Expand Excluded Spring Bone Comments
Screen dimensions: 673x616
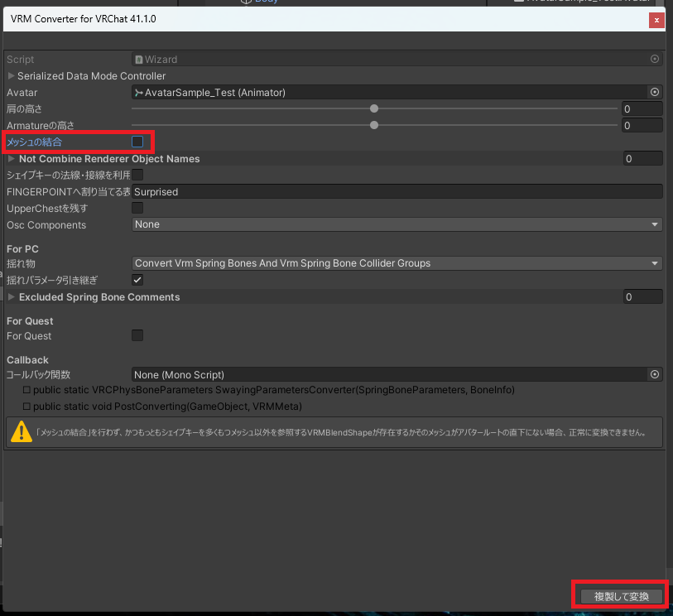[x=12, y=296]
